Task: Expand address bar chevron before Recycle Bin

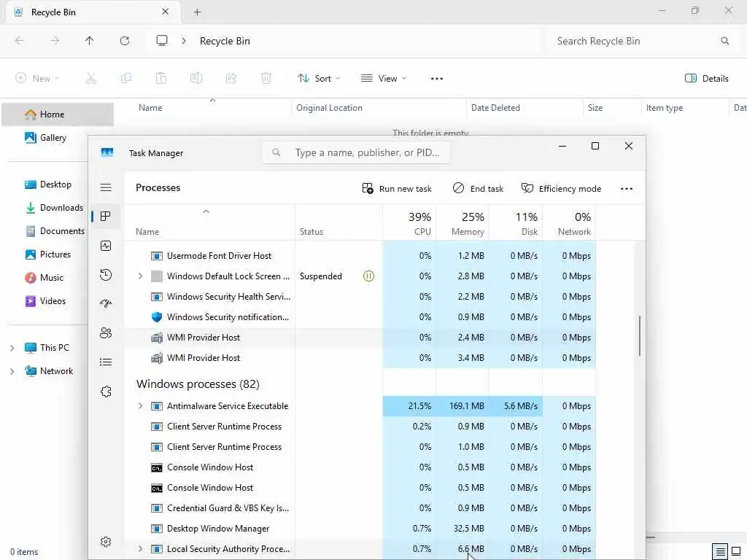Action: tap(184, 41)
